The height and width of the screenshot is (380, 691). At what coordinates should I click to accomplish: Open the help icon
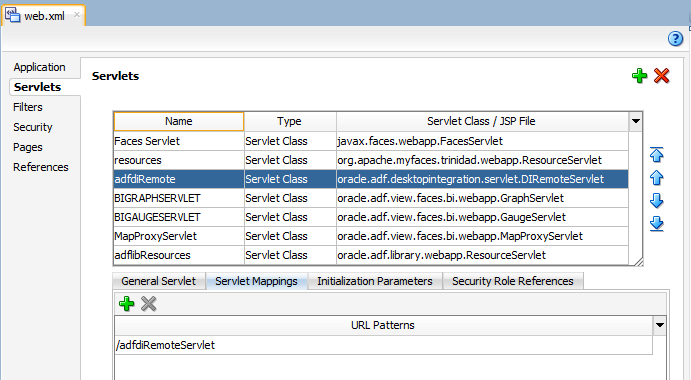[675, 39]
